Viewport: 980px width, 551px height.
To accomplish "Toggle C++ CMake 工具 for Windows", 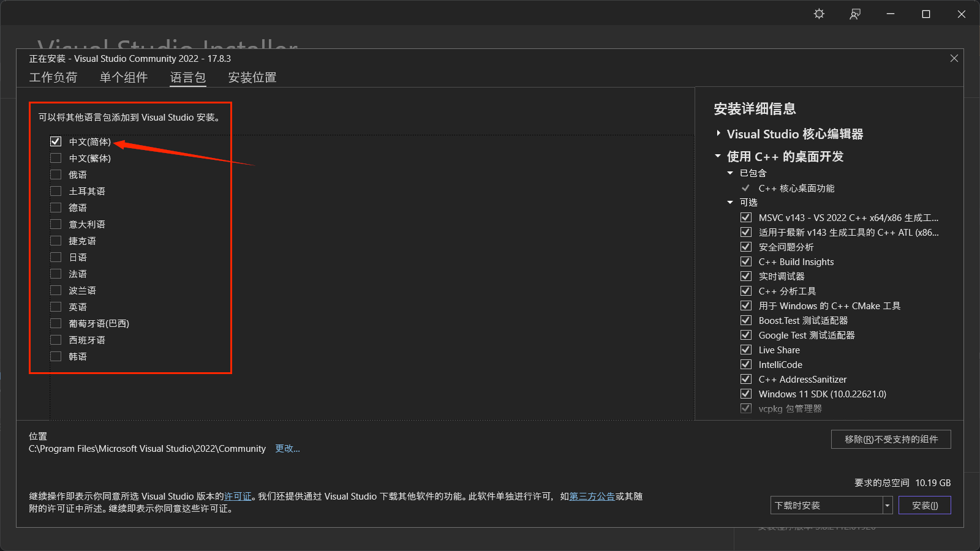I will [746, 305].
